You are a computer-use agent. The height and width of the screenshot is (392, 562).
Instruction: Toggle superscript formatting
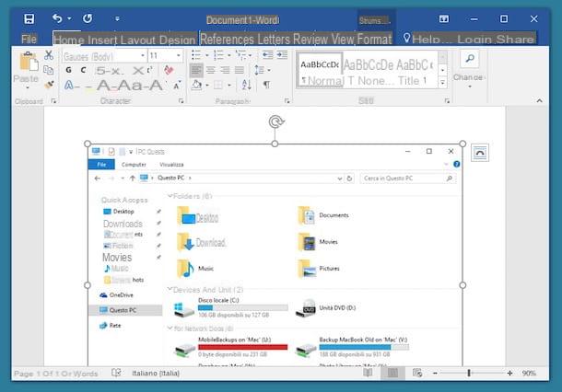pyautogui.click(x=149, y=70)
